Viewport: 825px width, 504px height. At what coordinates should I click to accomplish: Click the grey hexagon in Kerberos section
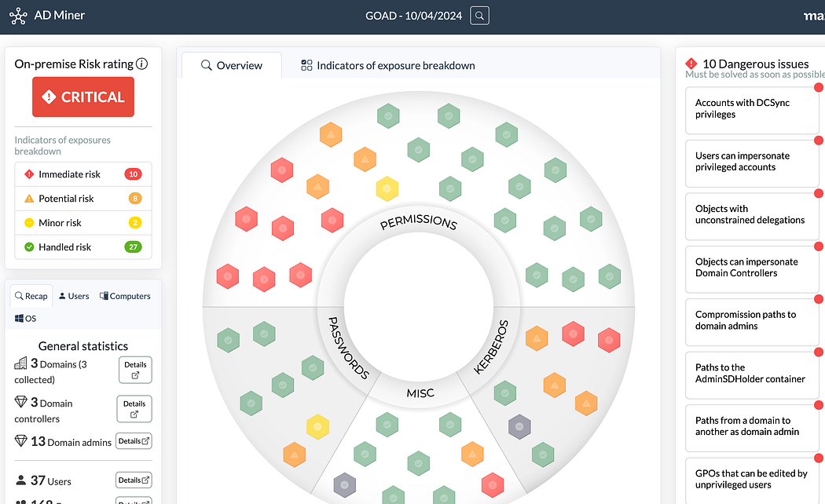pos(519,427)
